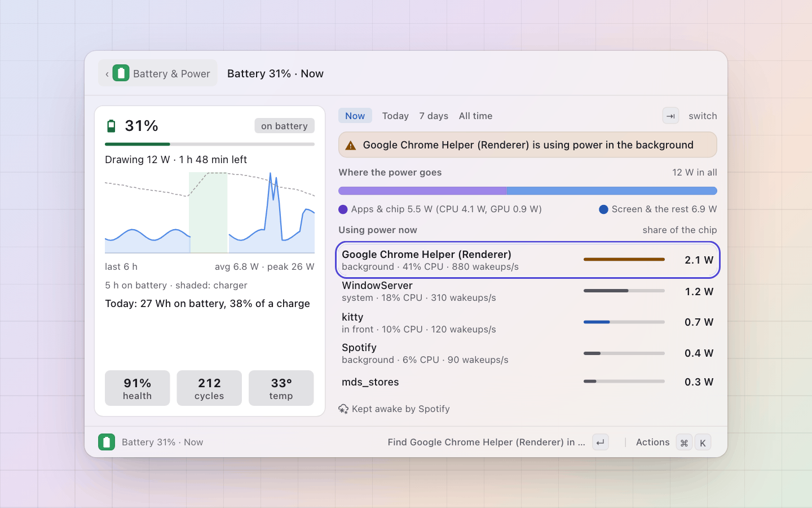The width and height of the screenshot is (812, 508).
Task: Click the on battery status badge
Action: [285, 126]
